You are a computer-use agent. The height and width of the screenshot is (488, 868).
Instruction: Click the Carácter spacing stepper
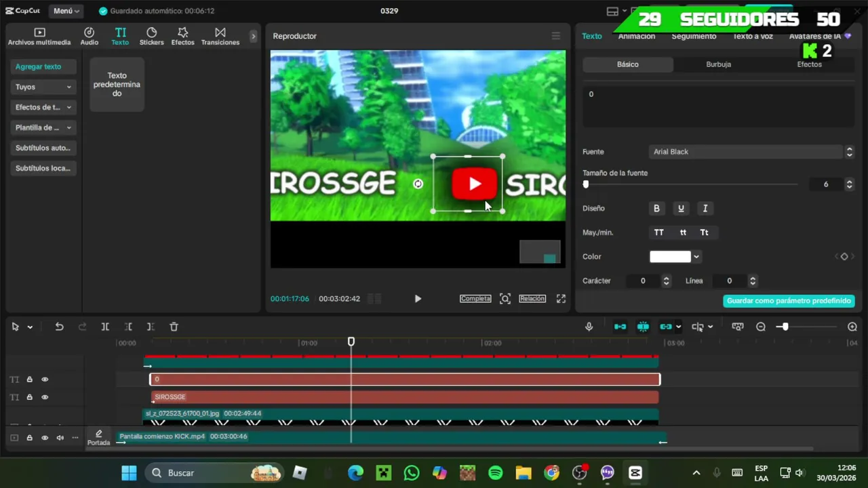(666, 281)
